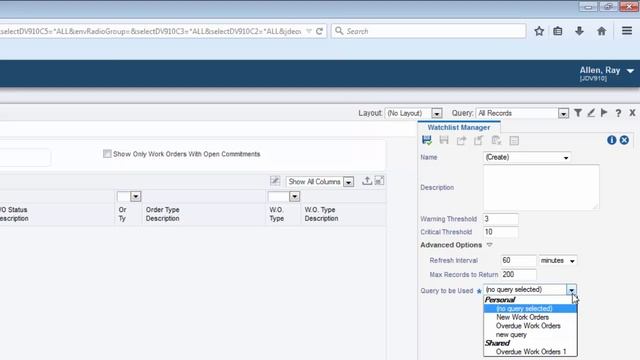Open the Watchlist Manager info icon
Viewport: 640px width, 360px height.
[x=611, y=140]
